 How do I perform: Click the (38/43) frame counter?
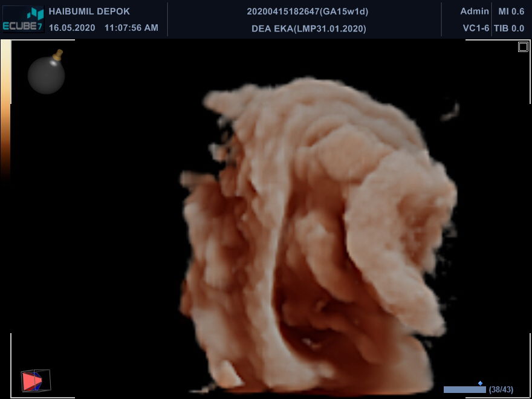click(501, 389)
